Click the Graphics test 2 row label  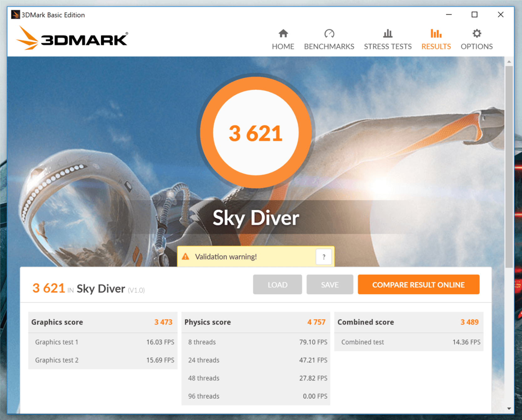[57, 360]
